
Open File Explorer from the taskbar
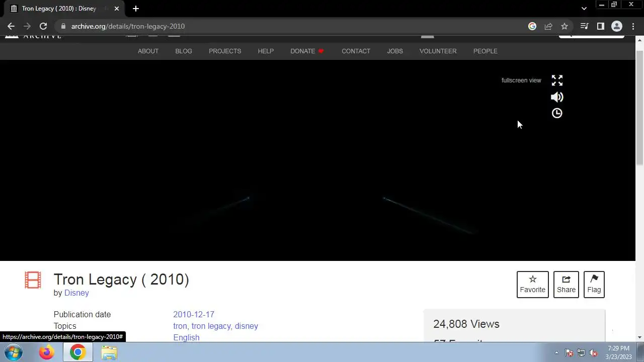(109, 352)
